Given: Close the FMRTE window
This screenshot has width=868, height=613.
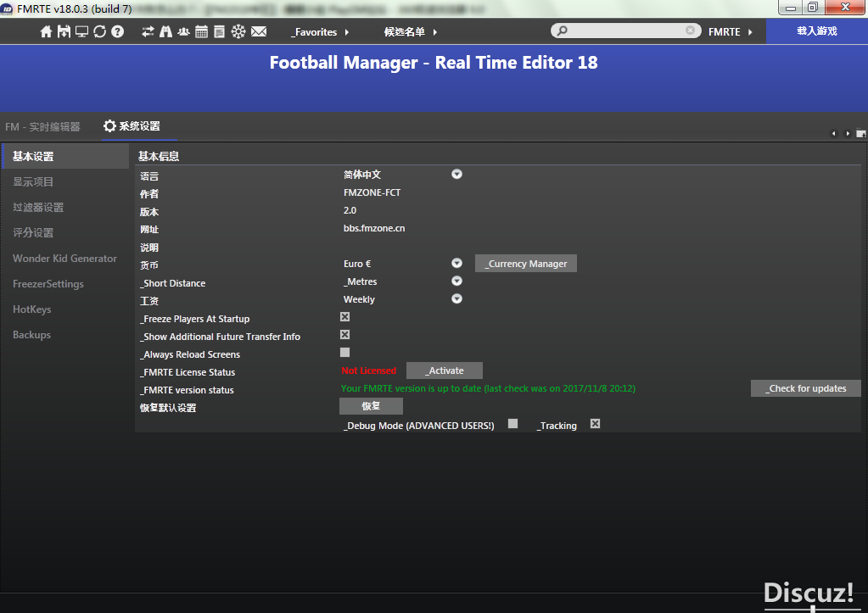Looking at the screenshot, I should [846, 7].
